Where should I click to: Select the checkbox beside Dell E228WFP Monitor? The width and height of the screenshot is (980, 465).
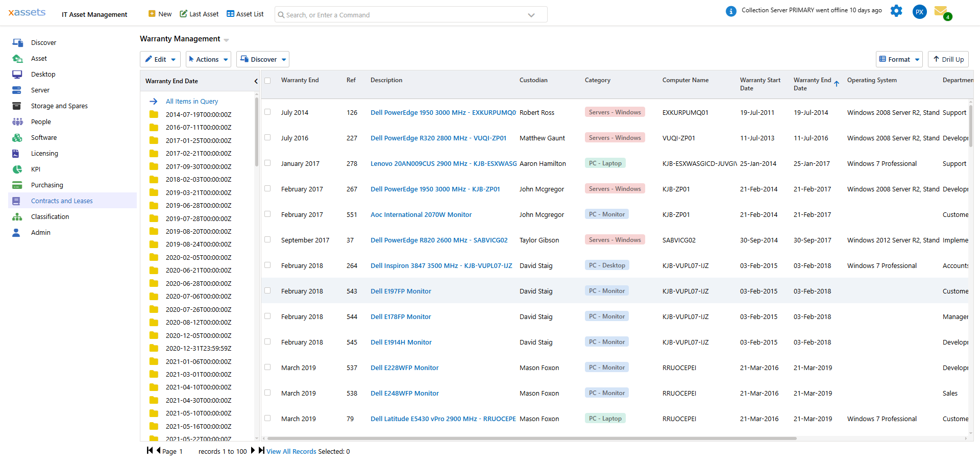click(267, 367)
